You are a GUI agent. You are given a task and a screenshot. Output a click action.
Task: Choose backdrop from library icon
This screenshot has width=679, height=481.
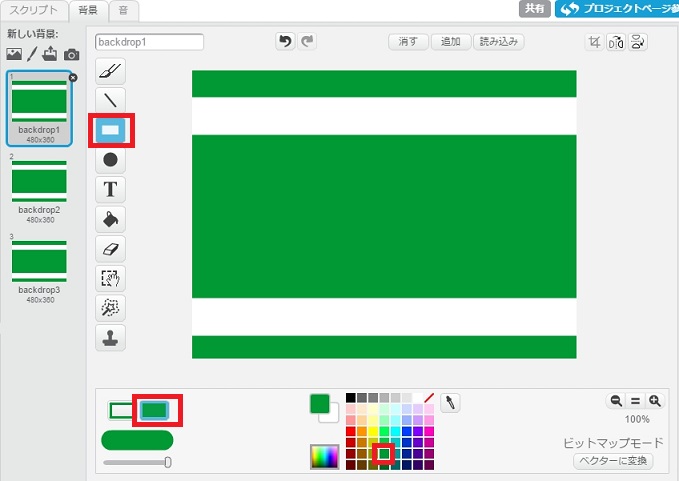click(14, 54)
